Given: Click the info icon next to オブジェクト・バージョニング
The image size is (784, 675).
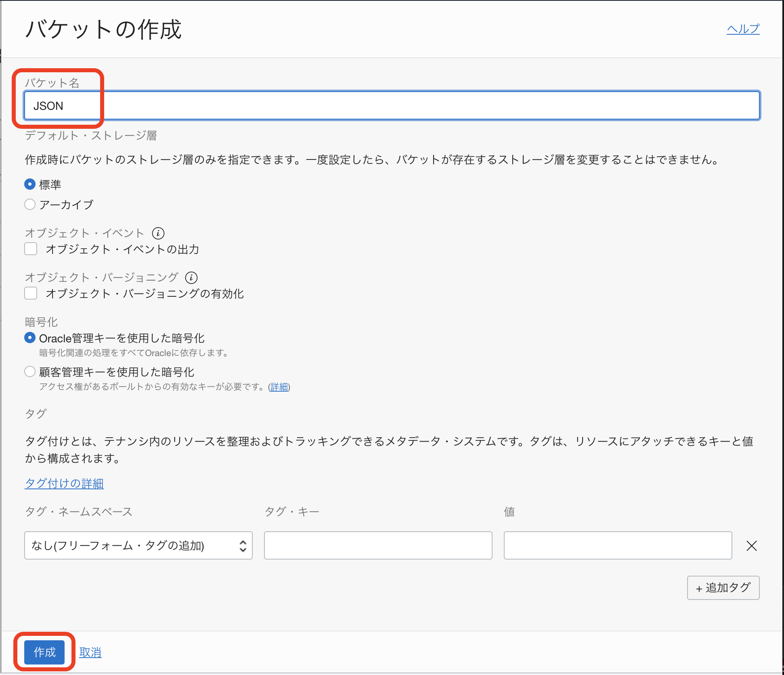Looking at the screenshot, I should point(191,277).
